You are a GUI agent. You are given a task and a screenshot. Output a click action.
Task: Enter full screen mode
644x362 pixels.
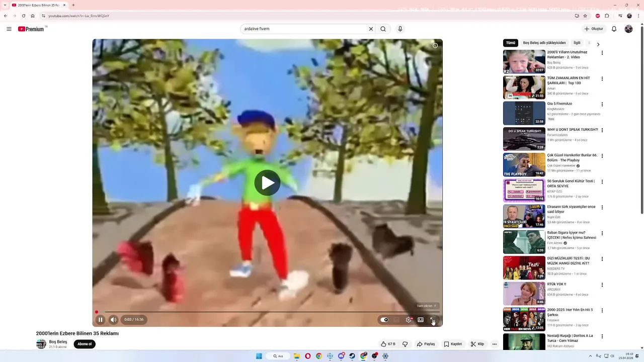[x=433, y=320]
